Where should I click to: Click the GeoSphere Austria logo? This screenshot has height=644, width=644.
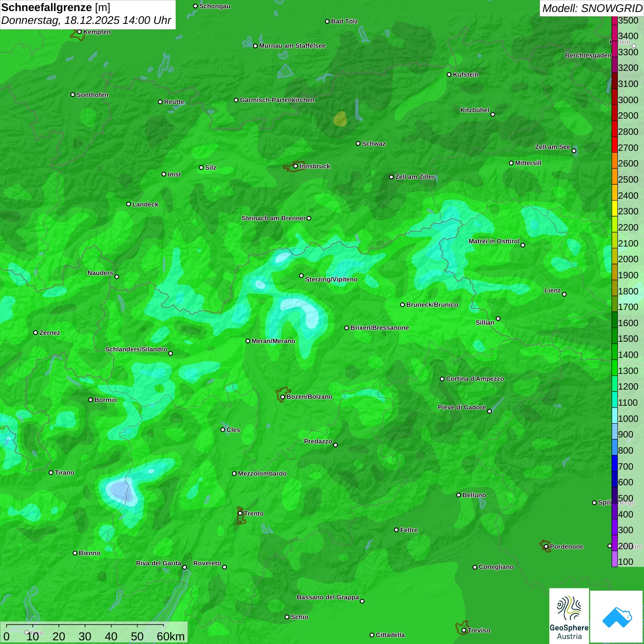(569, 617)
